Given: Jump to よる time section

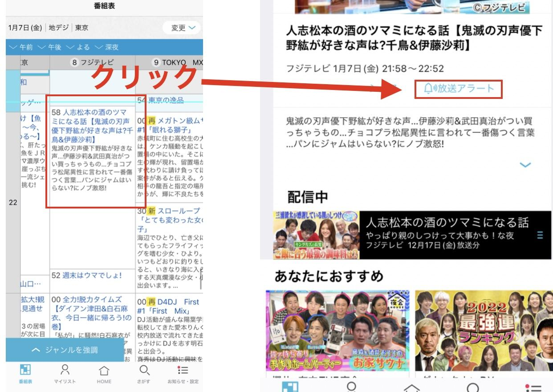Looking at the screenshot, I should tap(78, 47).
